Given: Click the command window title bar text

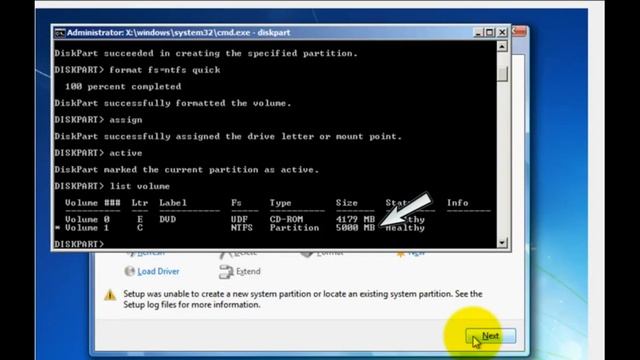Looking at the screenshot, I should [x=178, y=33].
